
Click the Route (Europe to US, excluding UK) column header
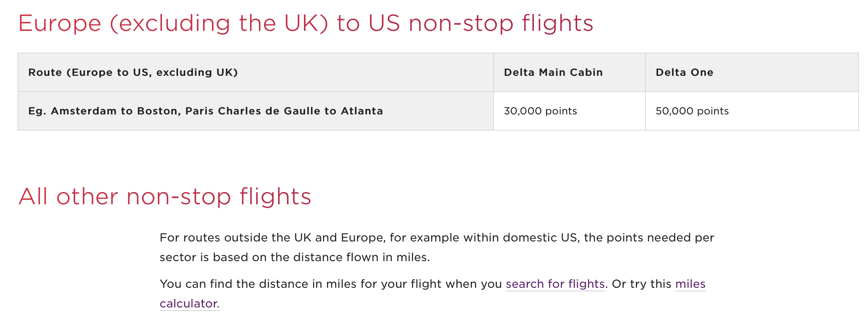(133, 72)
